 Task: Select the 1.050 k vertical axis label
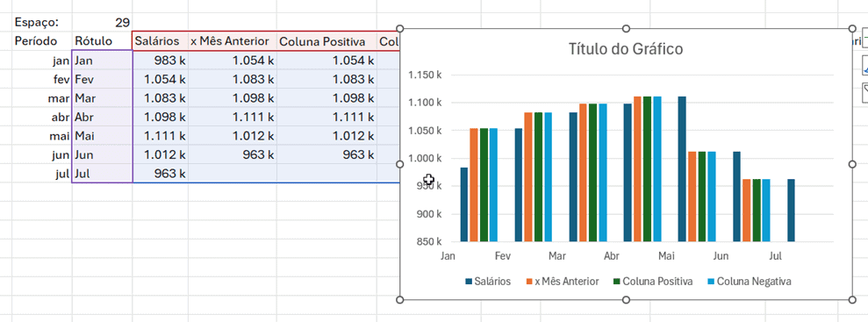(425, 131)
